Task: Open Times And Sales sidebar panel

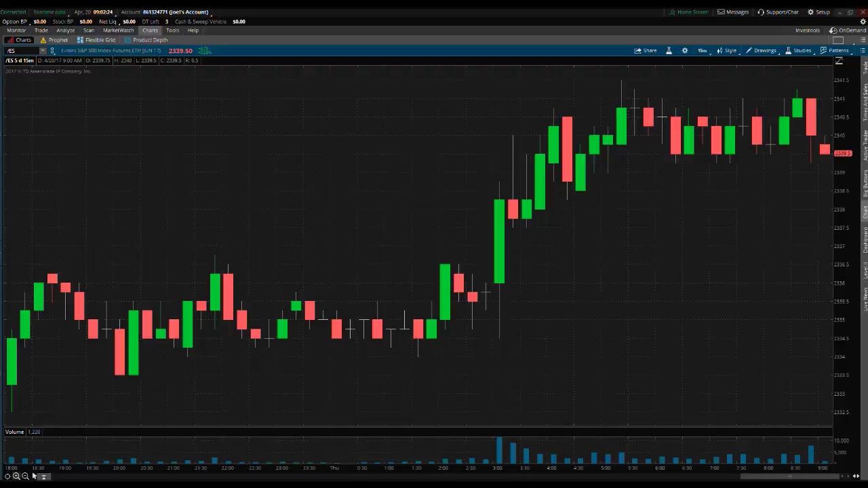Action: pos(865,103)
